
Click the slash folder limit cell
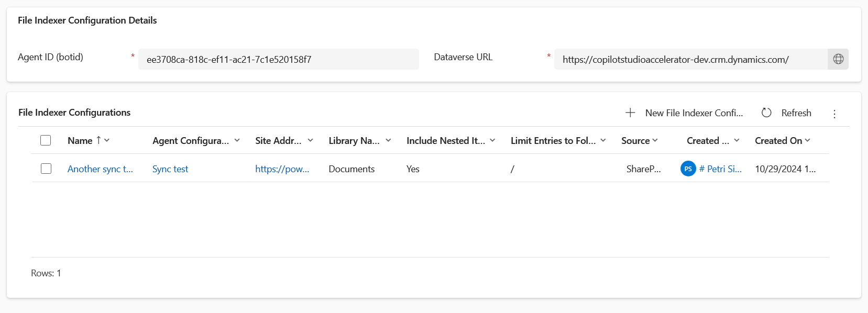point(512,169)
